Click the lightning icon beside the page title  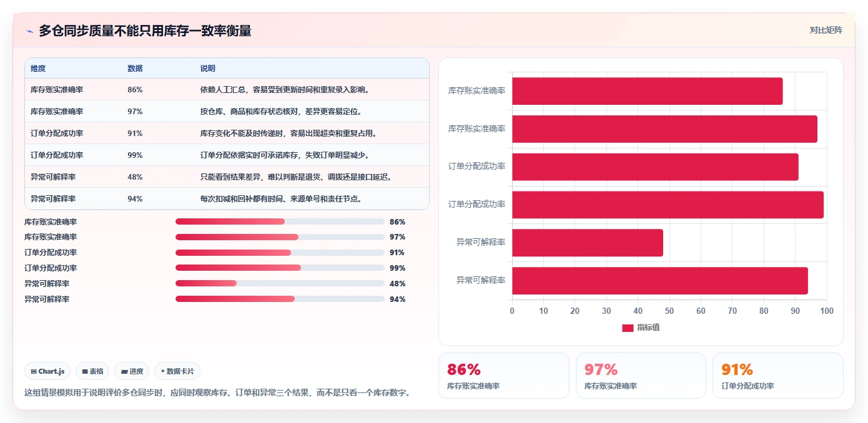(x=29, y=31)
